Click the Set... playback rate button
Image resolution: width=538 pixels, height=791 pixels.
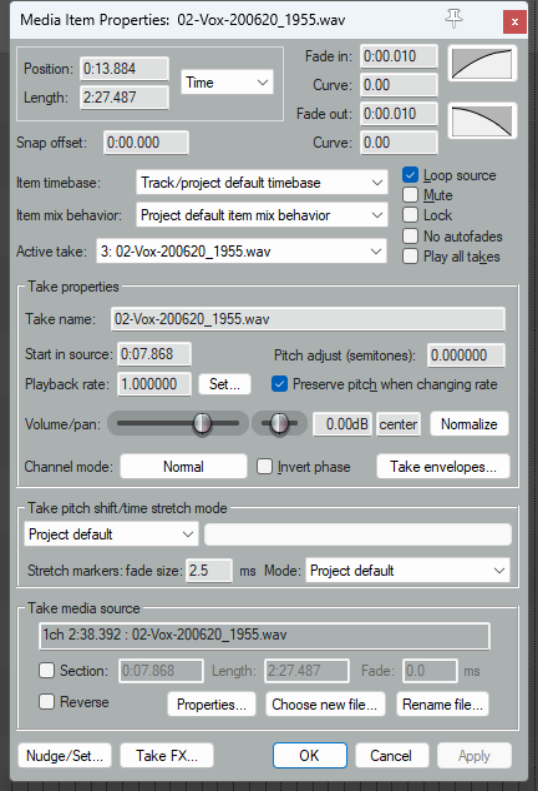pos(225,384)
